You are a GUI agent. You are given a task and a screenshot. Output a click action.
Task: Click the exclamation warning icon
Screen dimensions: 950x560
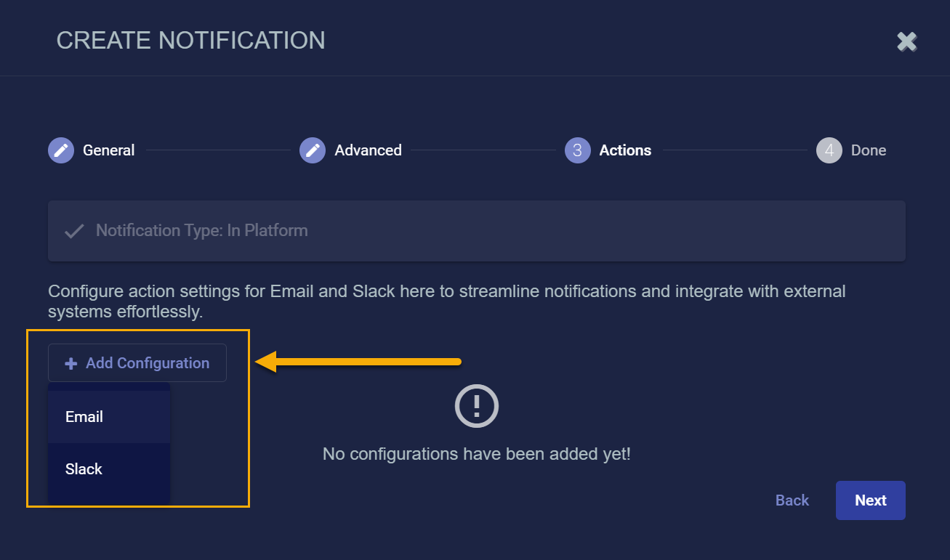point(477,405)
